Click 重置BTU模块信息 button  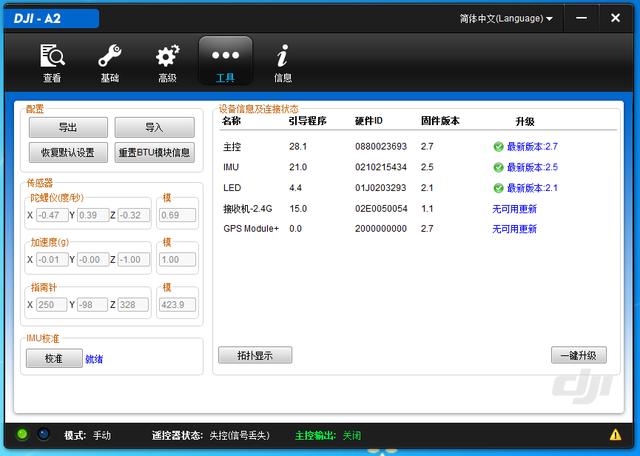coord(154,153)
